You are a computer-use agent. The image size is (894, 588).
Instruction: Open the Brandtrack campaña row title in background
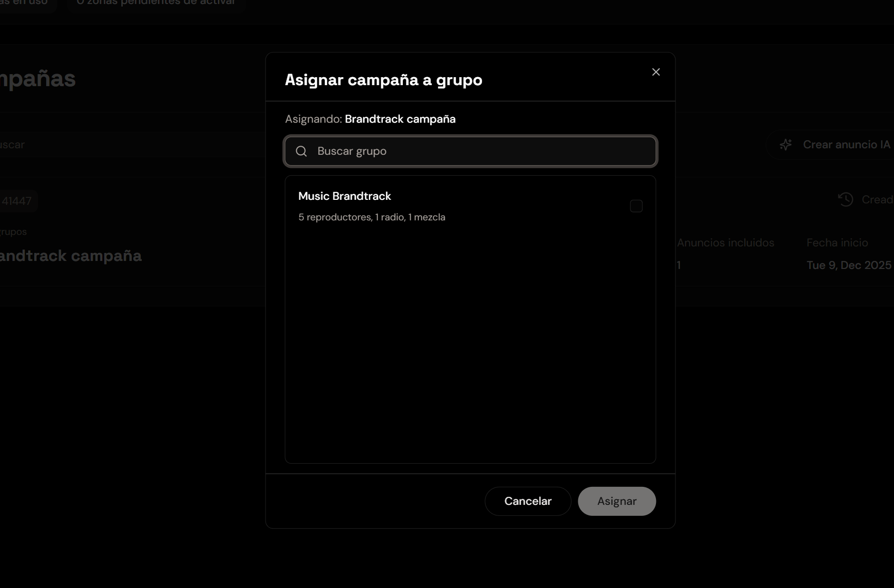(x=70, y=256)
